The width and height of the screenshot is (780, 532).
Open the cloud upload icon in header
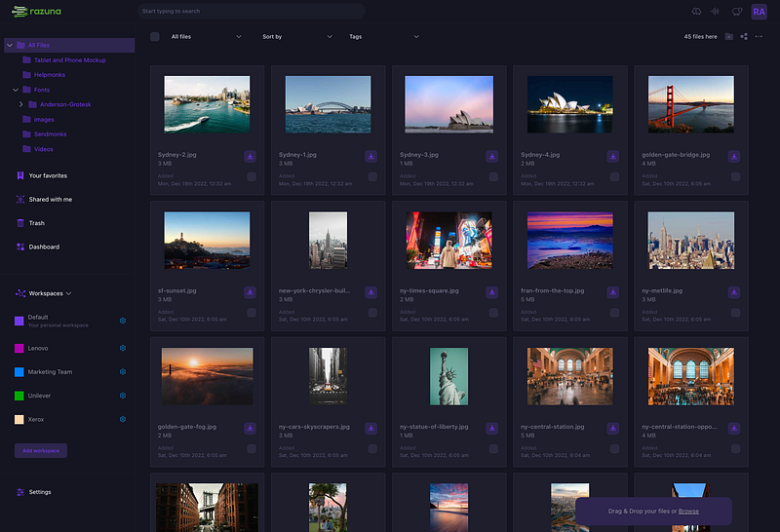click(x=696, y=12)
